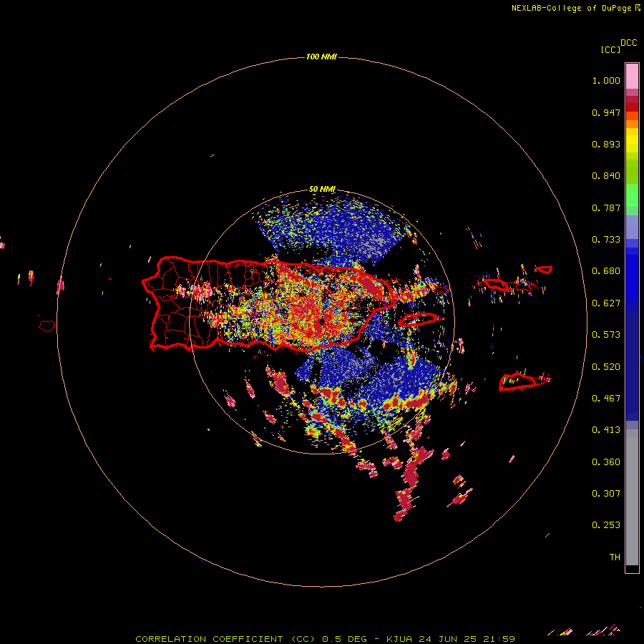Click the Vieques island outline
644x644 pixels.
pos(418,320)
